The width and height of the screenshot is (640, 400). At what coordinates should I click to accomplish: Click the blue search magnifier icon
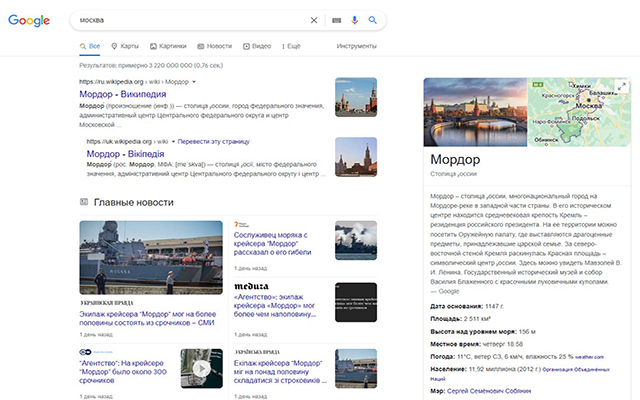pyautogui.click(x=373, y=20)
